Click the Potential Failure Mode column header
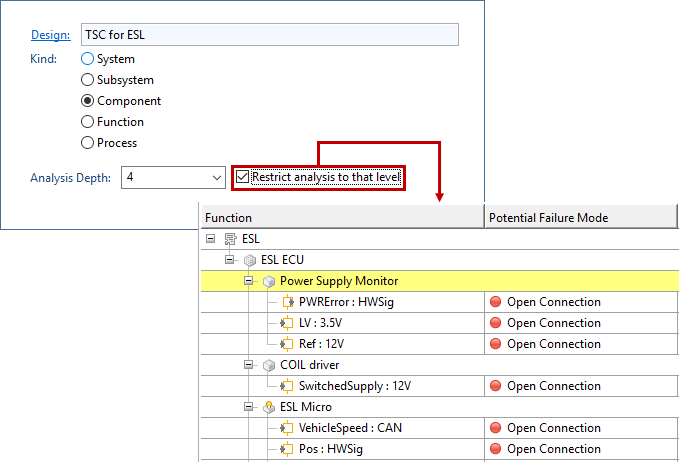The width and height of the screenshot is (679, 462). click(x=580, y=217)
